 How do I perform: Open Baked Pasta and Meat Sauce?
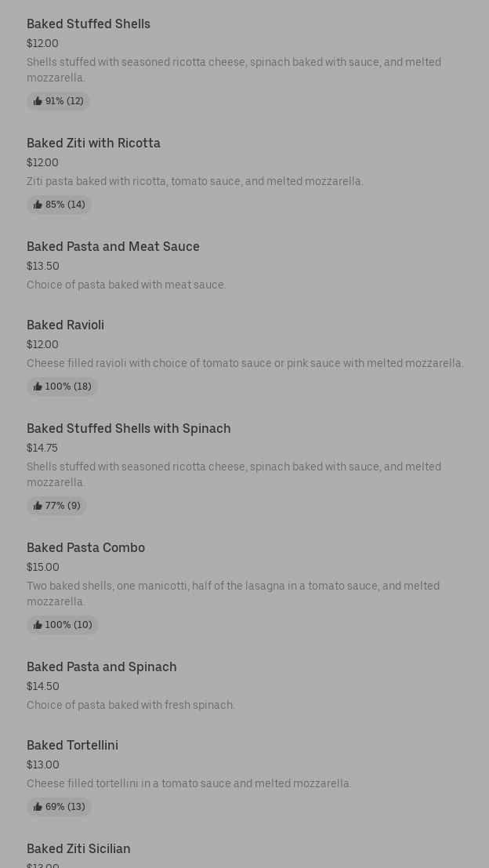[x=113, y=247]
